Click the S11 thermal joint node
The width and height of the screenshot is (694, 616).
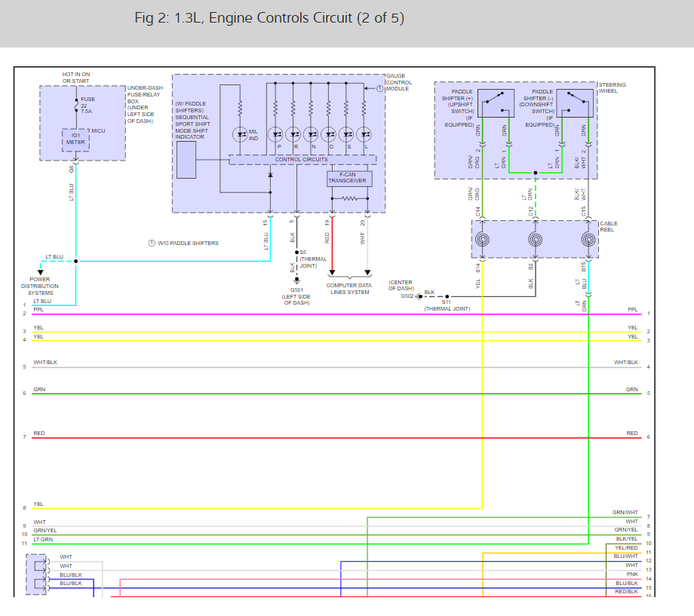tap(446, 296)
